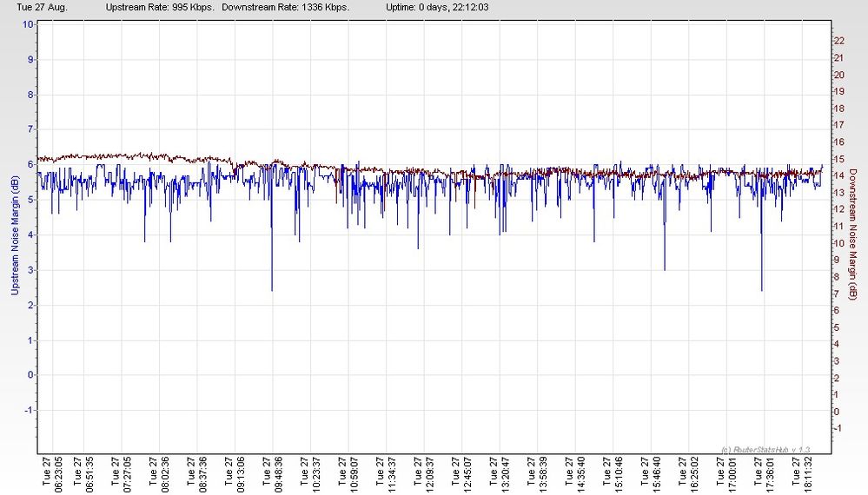Select the 'Tue 27 08:37:36' time label
Image resolution: width=868 pixels, height=495 pixels.
click(x=197, y=474)
